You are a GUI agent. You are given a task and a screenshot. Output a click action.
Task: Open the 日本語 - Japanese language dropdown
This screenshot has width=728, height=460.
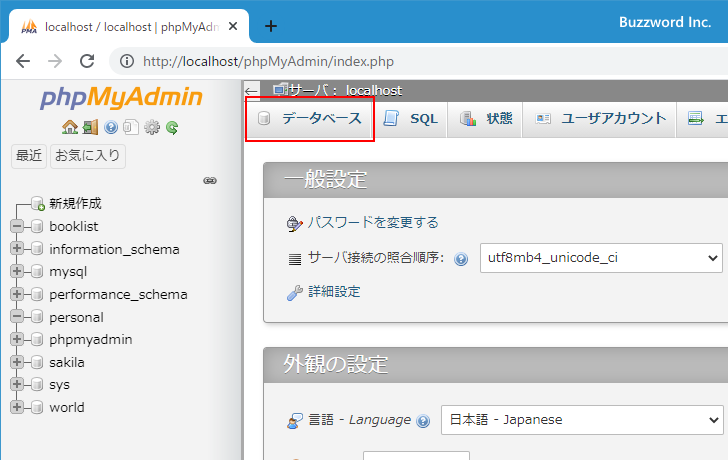click(x=581, y=420)
